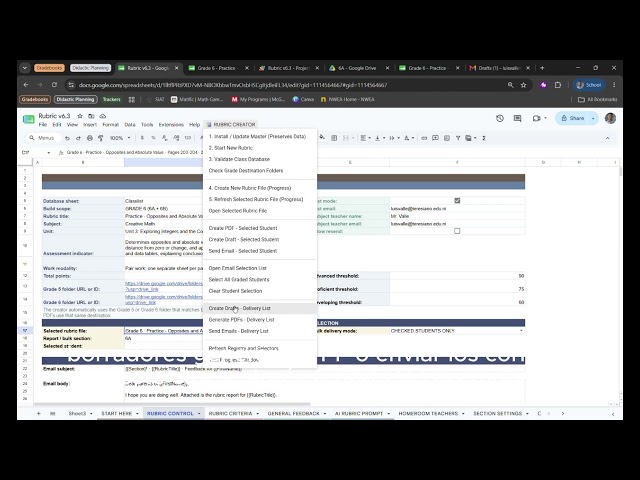Open the Grade 5 folder URL link
640x480 pixels.
coord(163,286)
